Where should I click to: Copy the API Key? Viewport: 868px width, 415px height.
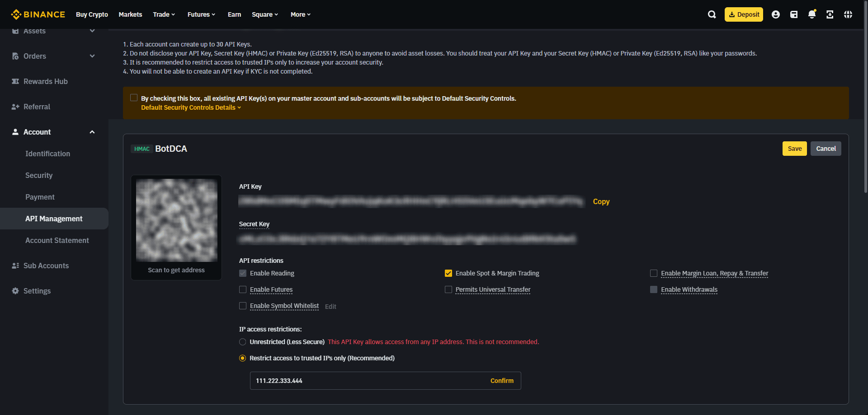point(601,201)
